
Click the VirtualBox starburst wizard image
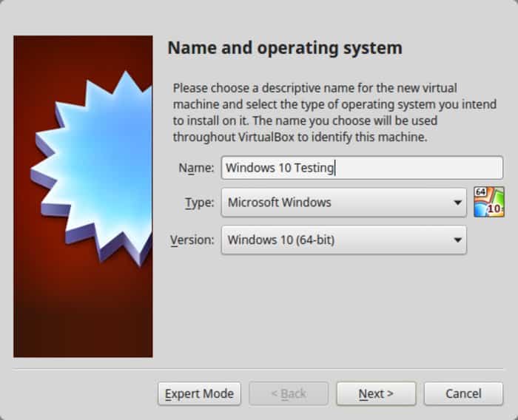click(x=83, y=197)
